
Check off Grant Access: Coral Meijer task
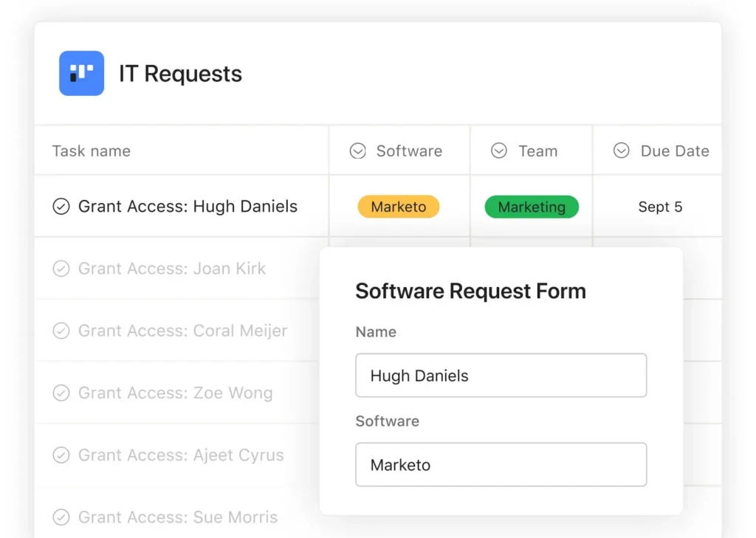coord(61,331)
